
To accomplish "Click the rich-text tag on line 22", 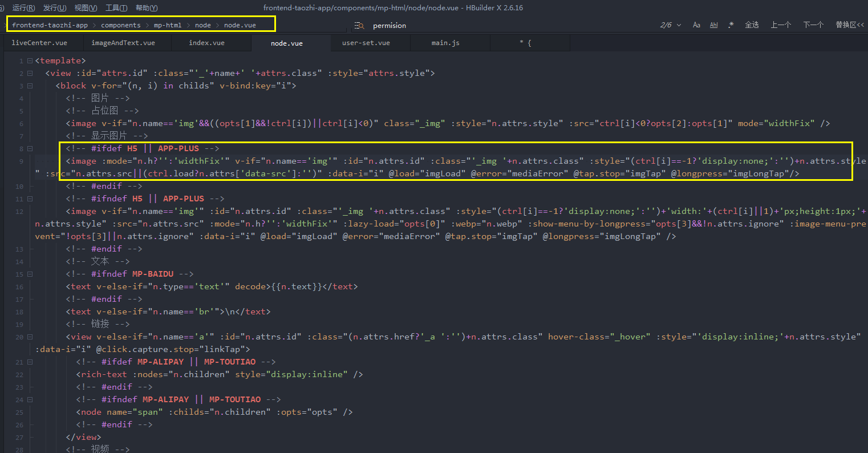I will tap(220, 374).
